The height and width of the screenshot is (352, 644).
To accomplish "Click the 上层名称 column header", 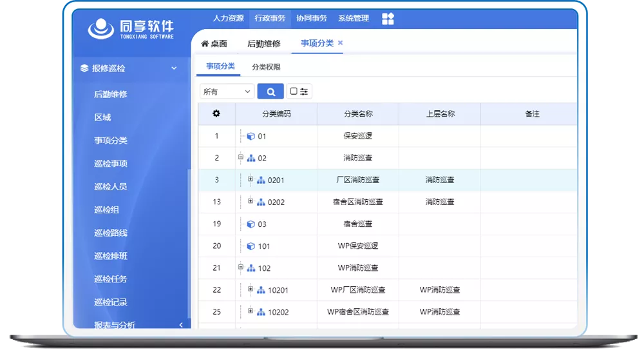I will pyautogui.click(x=440, y=114).
